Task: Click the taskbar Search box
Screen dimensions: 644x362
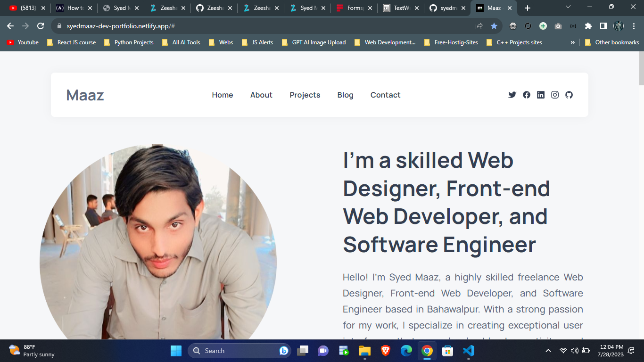Action: tap(240, 351)
